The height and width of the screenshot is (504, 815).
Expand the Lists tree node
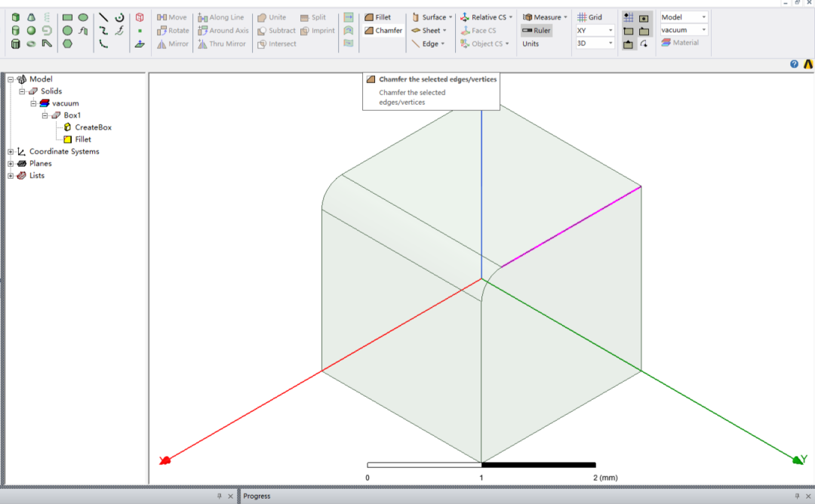click(11, 176)
